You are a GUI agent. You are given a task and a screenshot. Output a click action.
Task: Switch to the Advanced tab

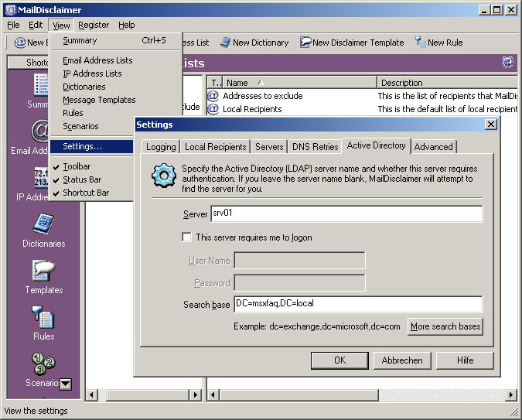click(x=433, y=147)
